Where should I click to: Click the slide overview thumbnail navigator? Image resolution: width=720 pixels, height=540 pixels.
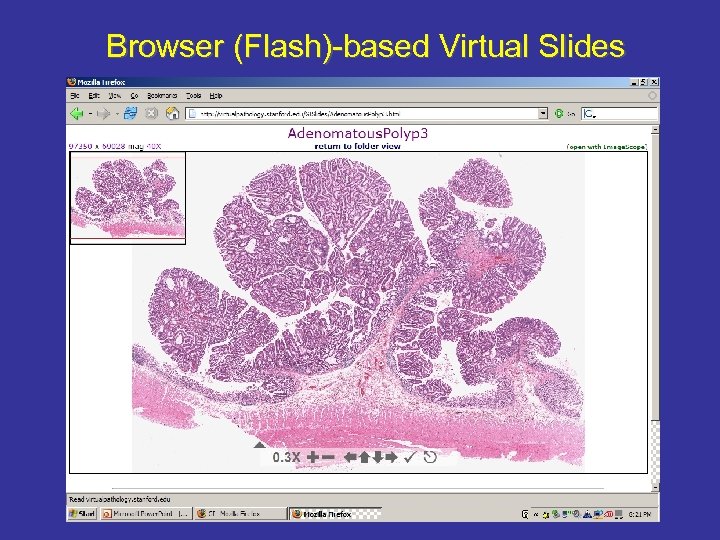pos(128,198)
